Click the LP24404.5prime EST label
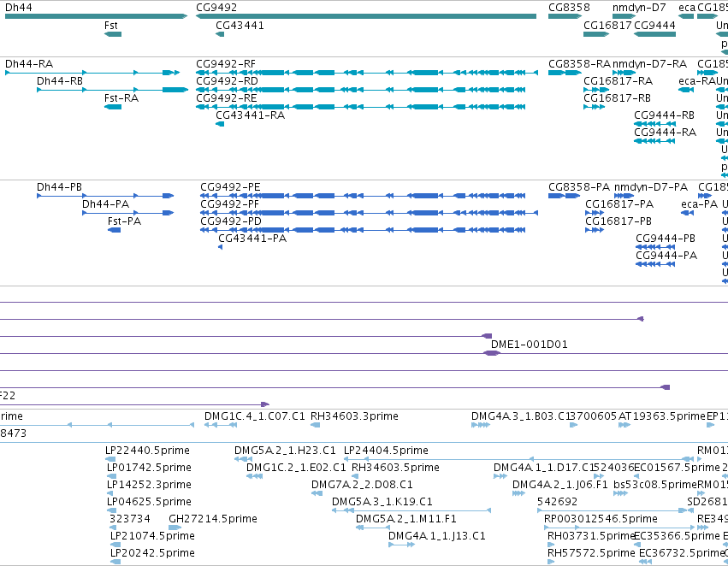Image resolution: width=728 pixels, height=566 pixels. [x=387, y=451]
